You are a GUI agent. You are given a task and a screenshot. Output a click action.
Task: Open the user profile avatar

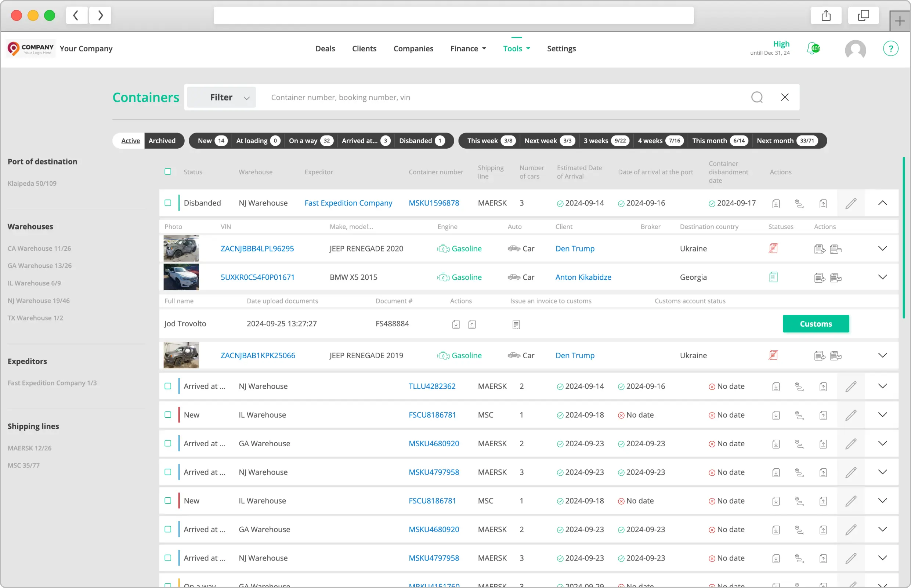coord(855,49)
